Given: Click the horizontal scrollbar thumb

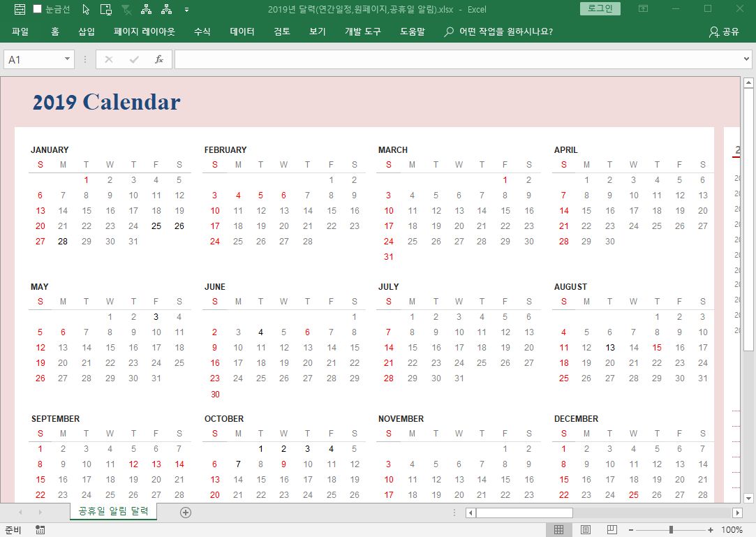Looking at the screenshot, I should [524, 513].
